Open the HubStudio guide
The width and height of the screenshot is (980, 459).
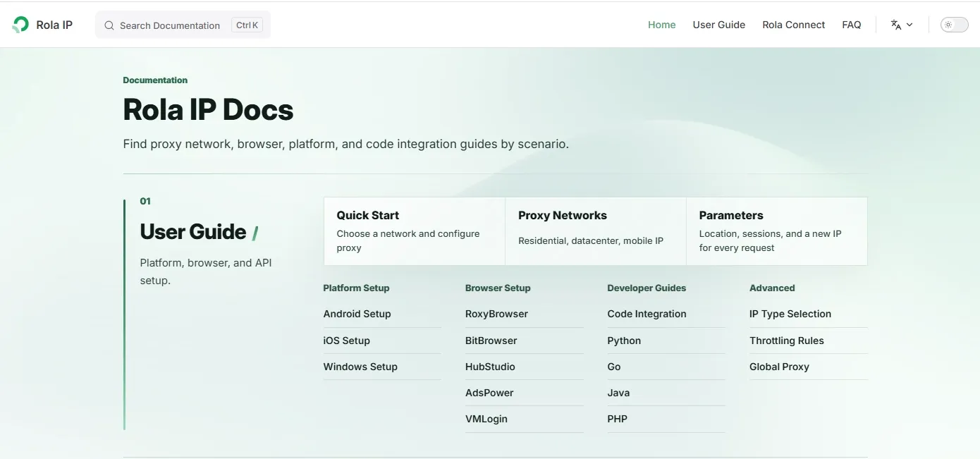click(x=490, y=367)
